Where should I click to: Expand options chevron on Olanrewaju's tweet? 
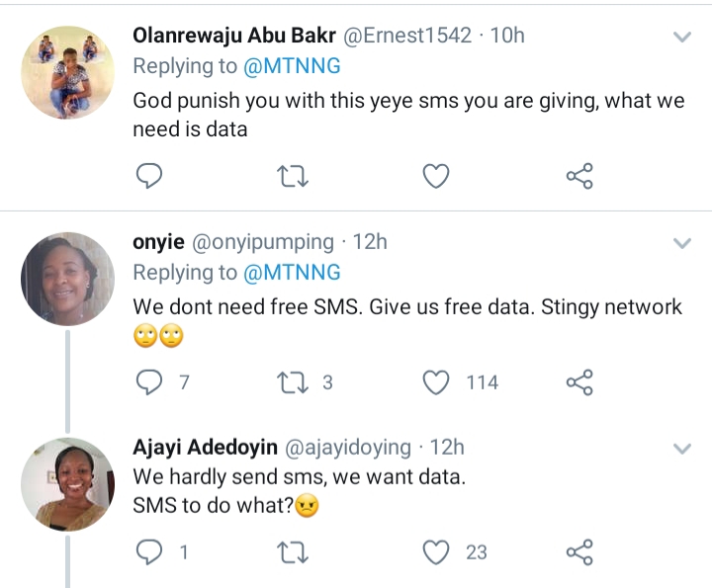682,38
